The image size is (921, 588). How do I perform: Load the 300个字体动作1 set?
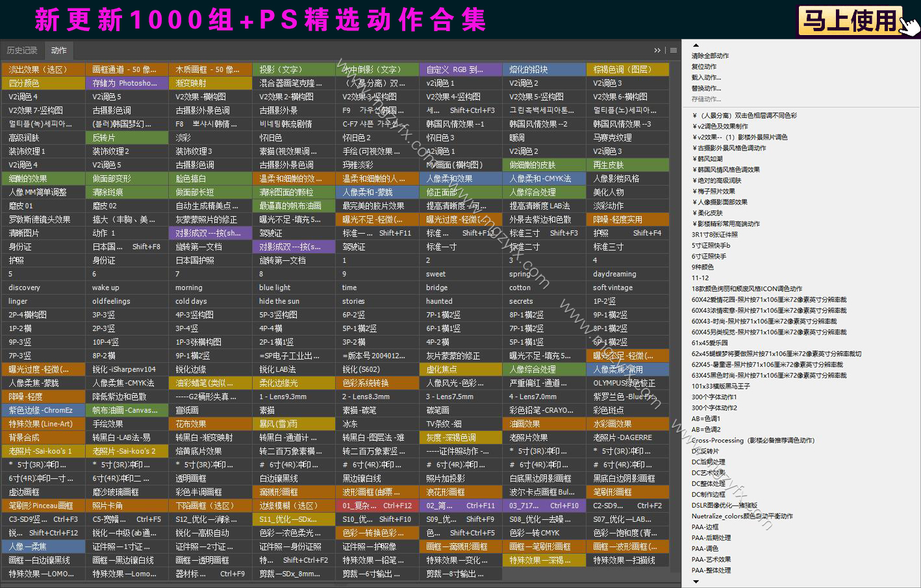(714, 397)
